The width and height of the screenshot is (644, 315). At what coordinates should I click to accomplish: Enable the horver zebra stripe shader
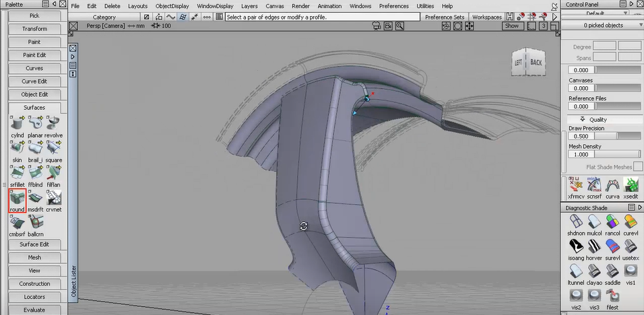594,246
